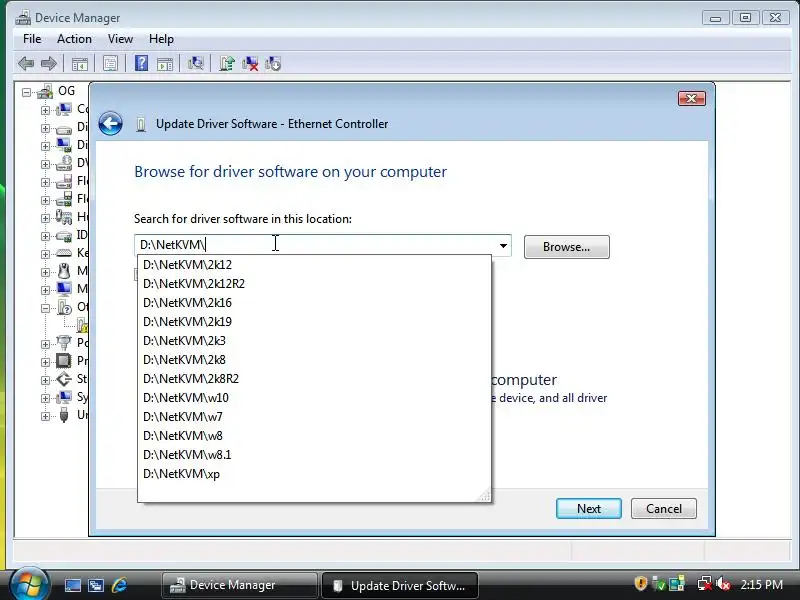
Task: Expand the DVD/CD-ROM drives (DV) node
Action: pyautogui.click(x=45, y=164)
